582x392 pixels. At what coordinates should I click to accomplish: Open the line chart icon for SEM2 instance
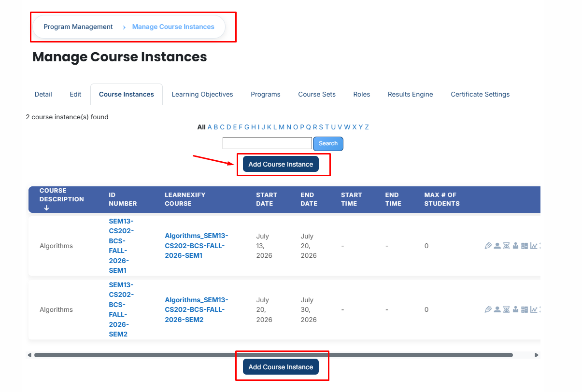[534, 309]
